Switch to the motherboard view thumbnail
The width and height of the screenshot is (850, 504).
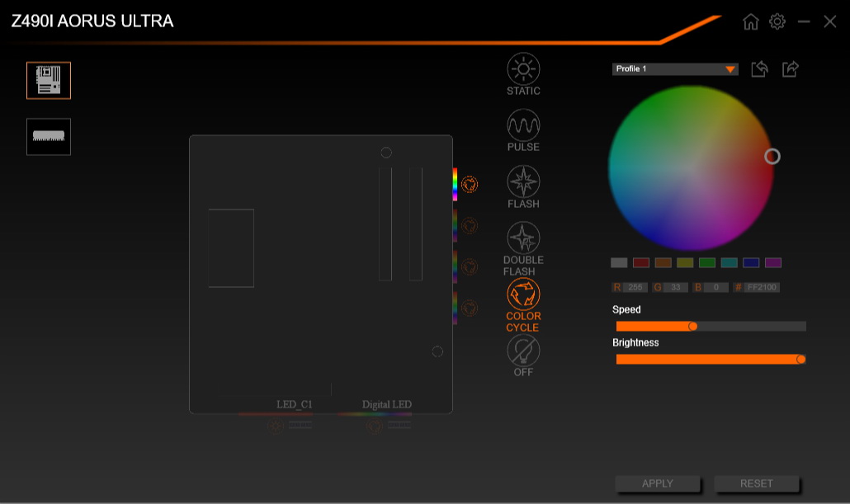[x=48, y=80]
